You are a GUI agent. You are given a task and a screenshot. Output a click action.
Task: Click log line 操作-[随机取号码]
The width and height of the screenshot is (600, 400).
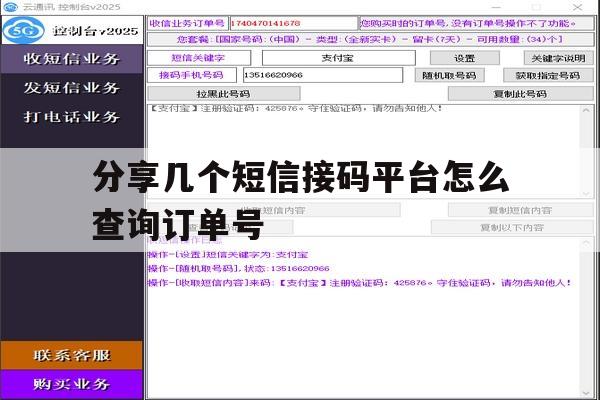tap(238, 269)
